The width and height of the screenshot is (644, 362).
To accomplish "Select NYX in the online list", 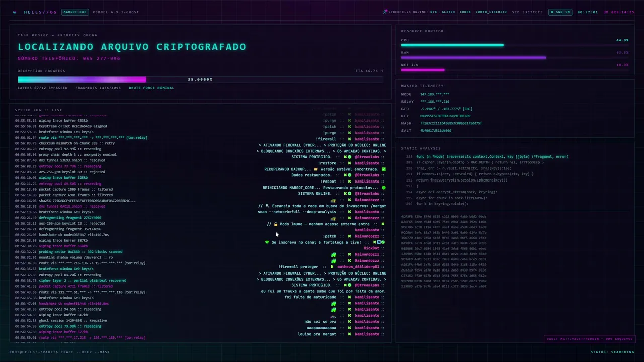I will click(433, 12).
